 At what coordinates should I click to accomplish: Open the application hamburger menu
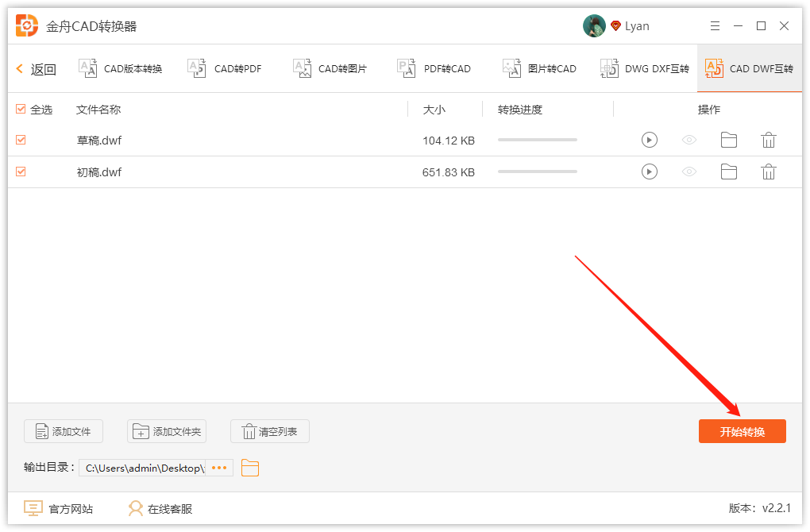pyautogui.click(x=714, y=25)
